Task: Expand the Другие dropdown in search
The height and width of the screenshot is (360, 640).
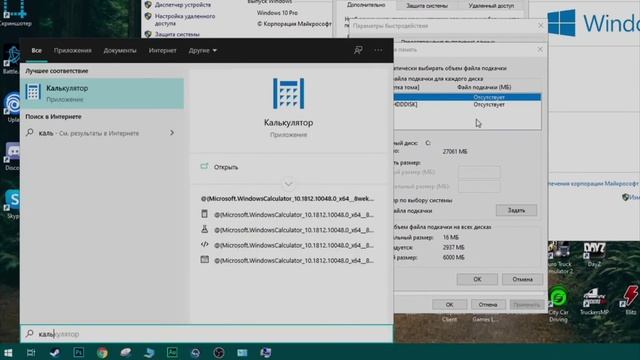Action: coord(202,51)
